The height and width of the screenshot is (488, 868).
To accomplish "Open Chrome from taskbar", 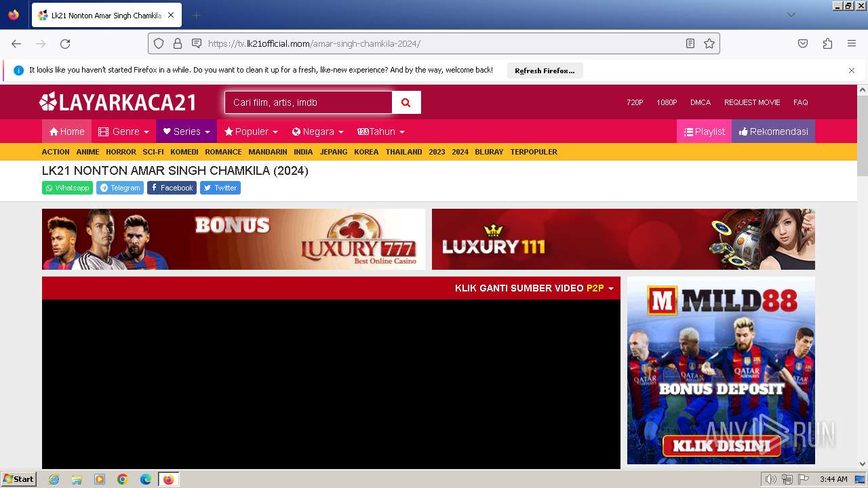I will (123, 479).
